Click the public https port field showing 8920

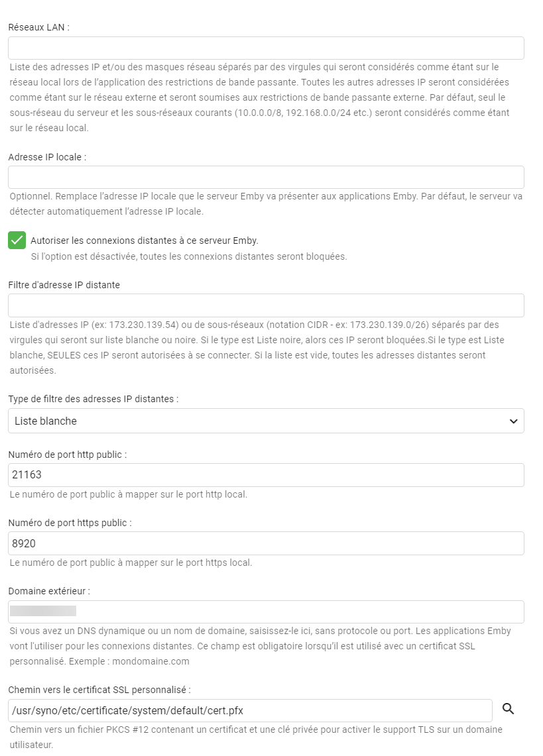(x=266, y=543)
